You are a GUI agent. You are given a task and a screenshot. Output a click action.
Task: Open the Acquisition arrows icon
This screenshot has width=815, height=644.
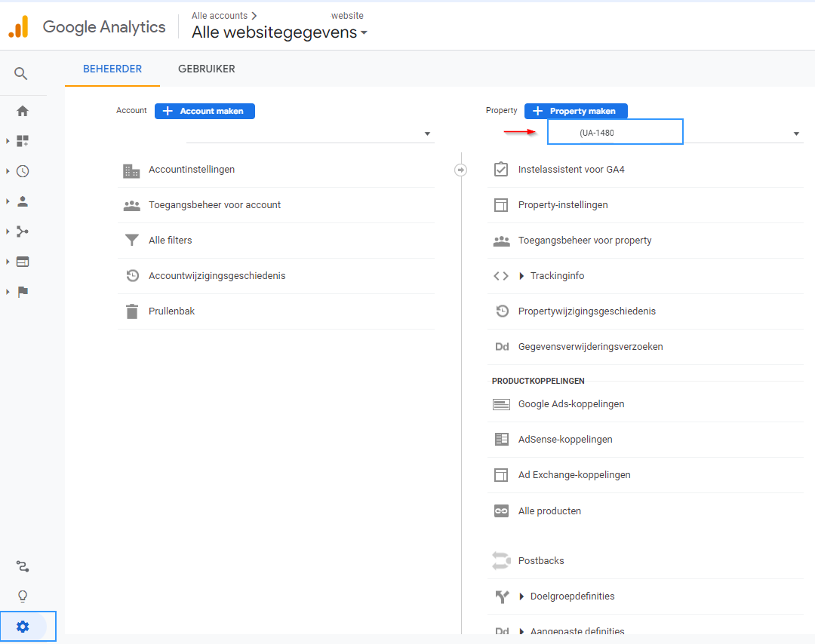coord(23,232)
